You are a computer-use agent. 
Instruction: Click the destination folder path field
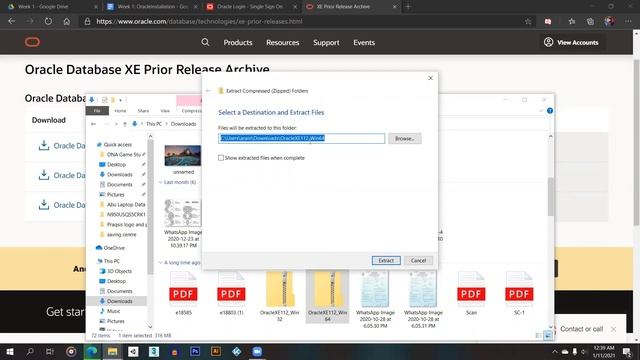(x=301, y=138)
